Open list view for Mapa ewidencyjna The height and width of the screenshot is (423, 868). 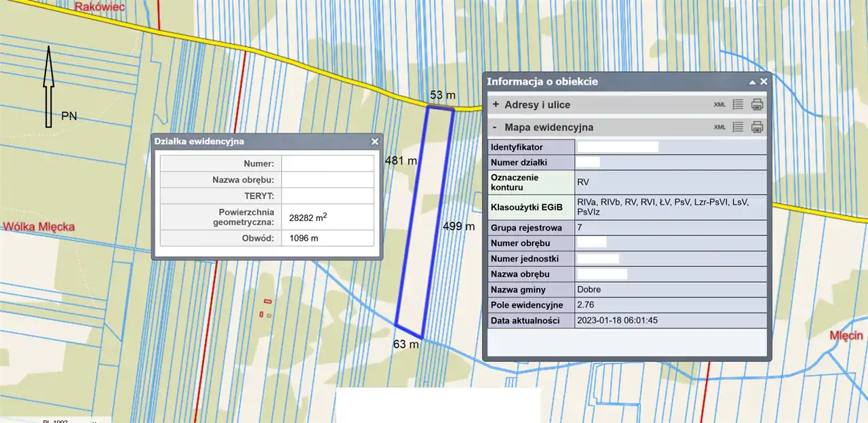tap(738, 127)
